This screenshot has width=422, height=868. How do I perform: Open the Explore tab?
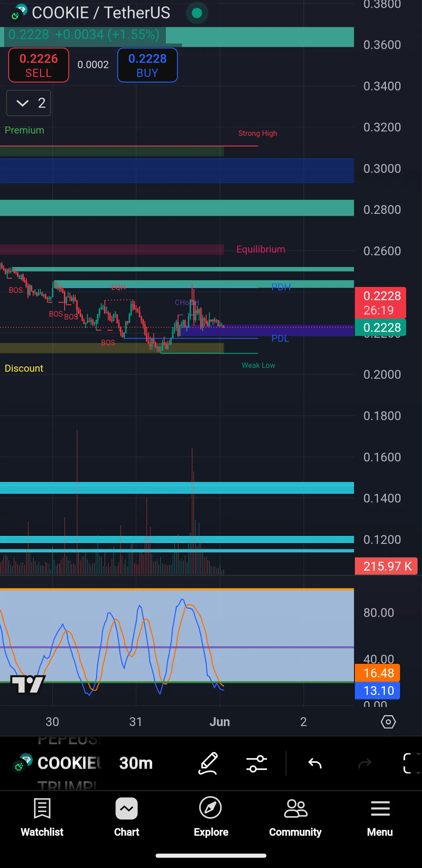point(211,818)
